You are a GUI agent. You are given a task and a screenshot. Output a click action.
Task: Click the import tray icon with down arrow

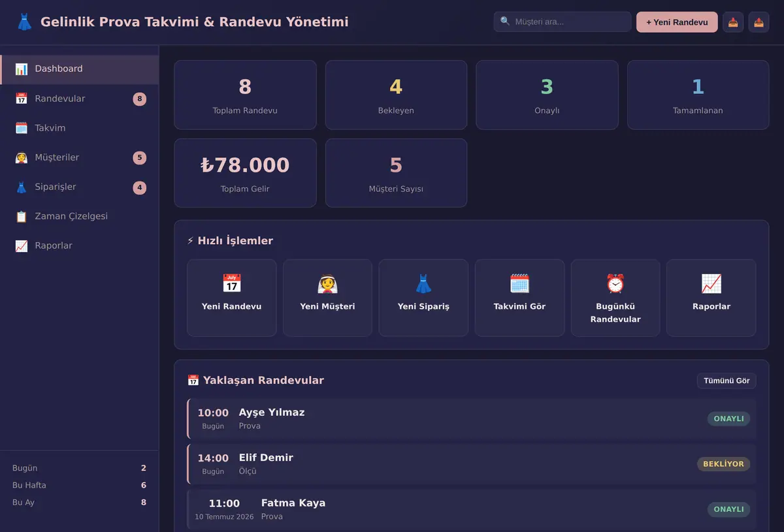(x=733, y=22)
